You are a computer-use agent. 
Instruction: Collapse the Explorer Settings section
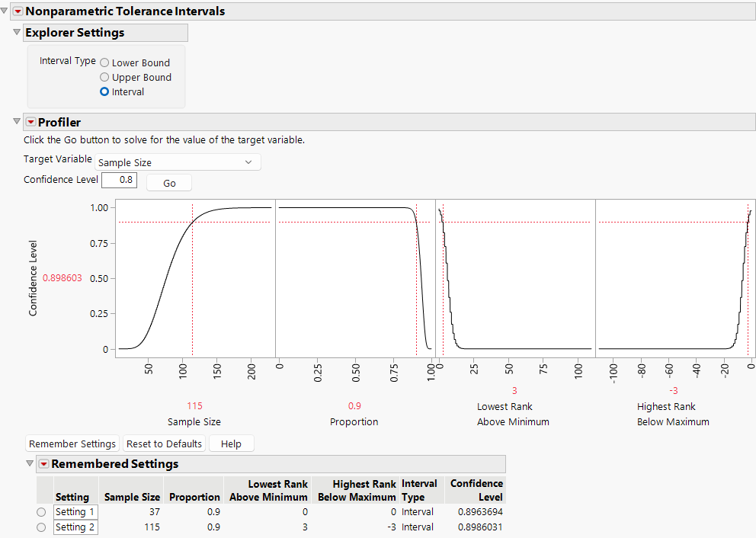(16, 33)
